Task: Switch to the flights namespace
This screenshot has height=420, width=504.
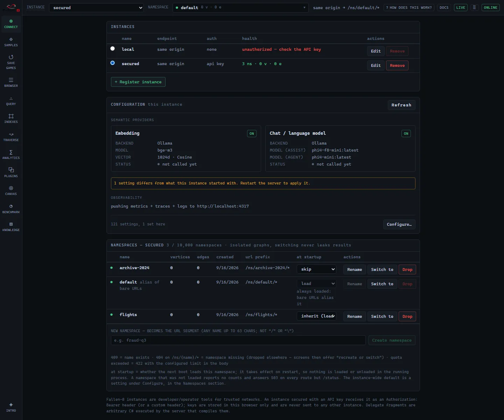Action: click(382, 316)
